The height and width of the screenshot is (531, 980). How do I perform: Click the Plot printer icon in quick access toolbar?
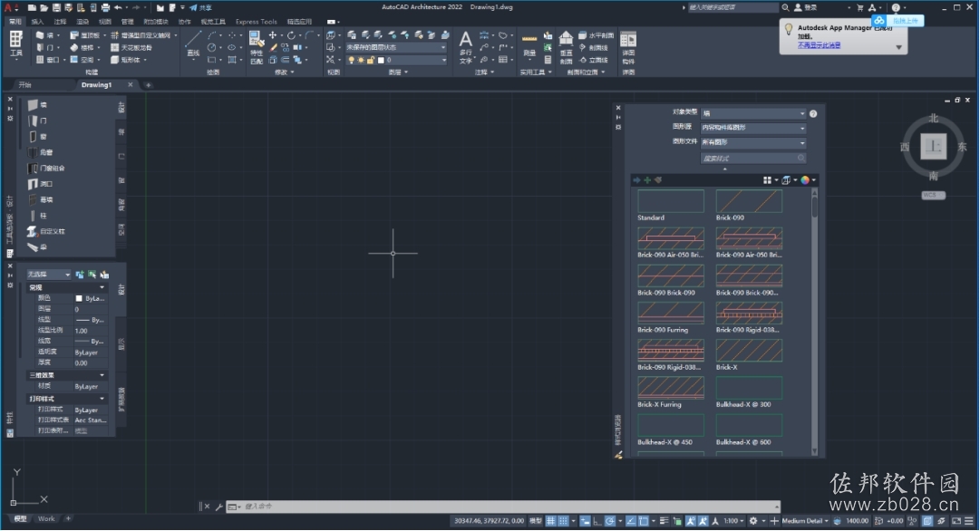[105, 7]
